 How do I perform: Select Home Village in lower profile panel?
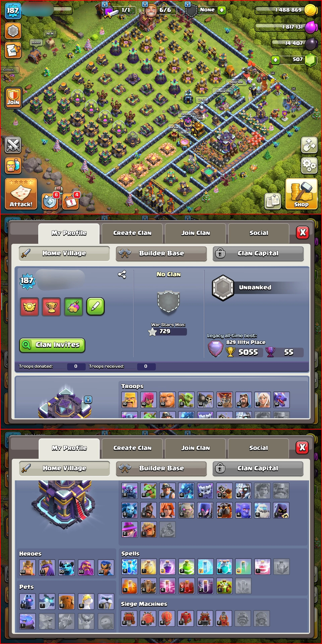65,468
